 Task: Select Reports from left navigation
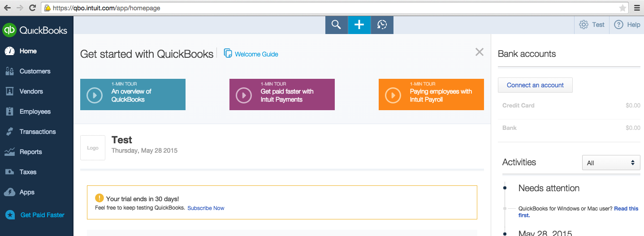tap(30, 152)
